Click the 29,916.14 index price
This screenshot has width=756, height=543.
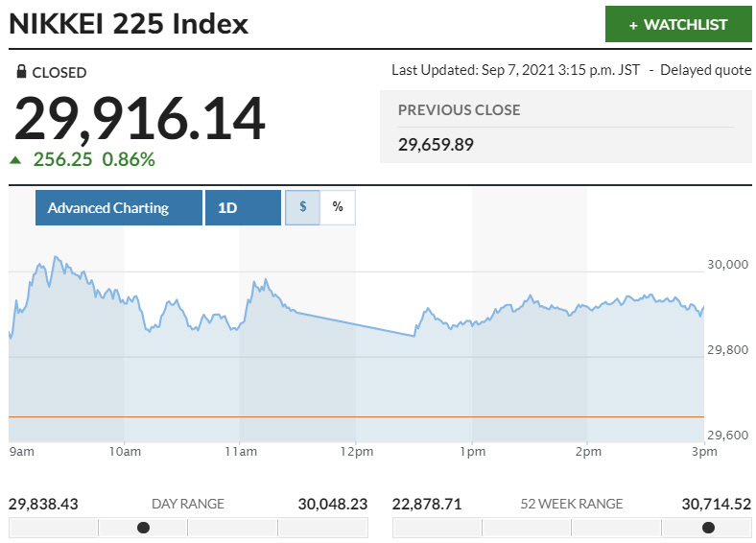139,119
